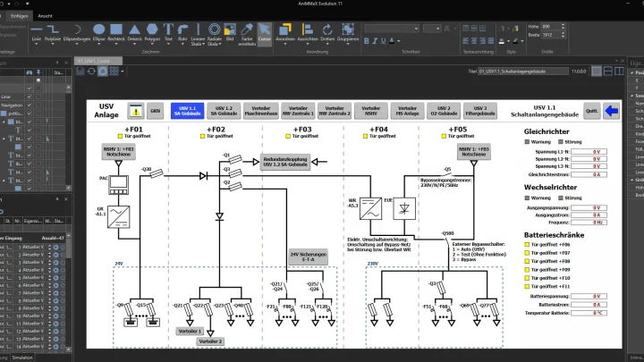Screen dimensions: 644x362
Task: Pick the Dreieck triangle tool
Action: 134,32
